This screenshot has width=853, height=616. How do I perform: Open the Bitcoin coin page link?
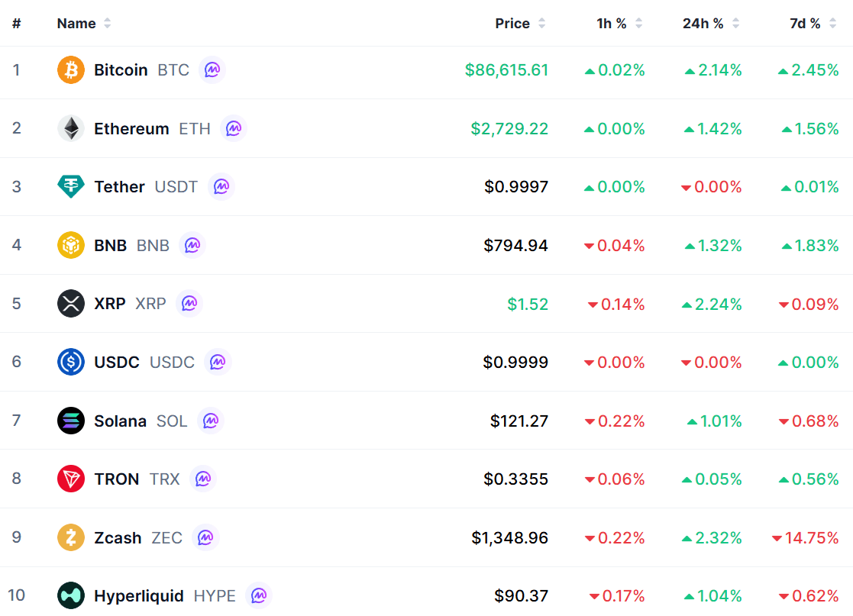121,69
